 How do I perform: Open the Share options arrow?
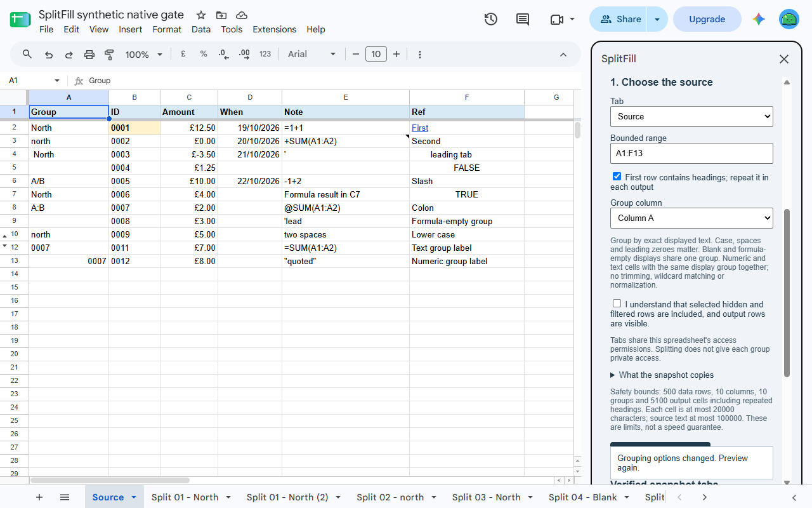point(657,19)
